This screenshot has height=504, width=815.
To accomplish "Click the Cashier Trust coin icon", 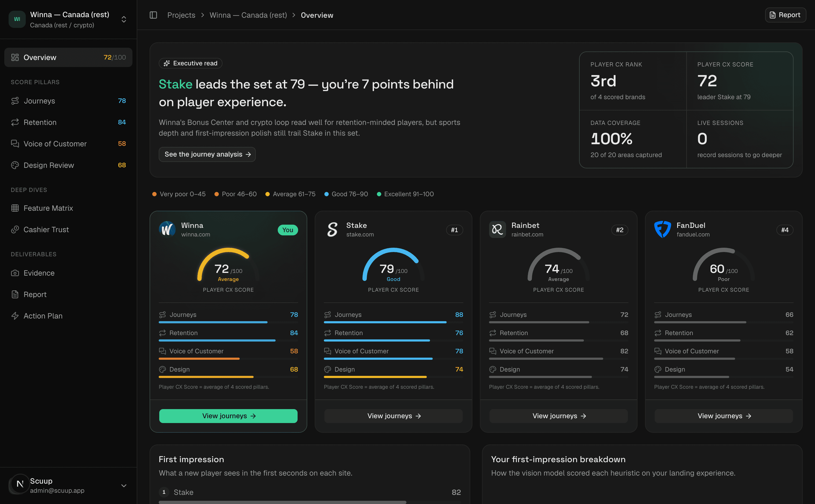I will 15,229.
